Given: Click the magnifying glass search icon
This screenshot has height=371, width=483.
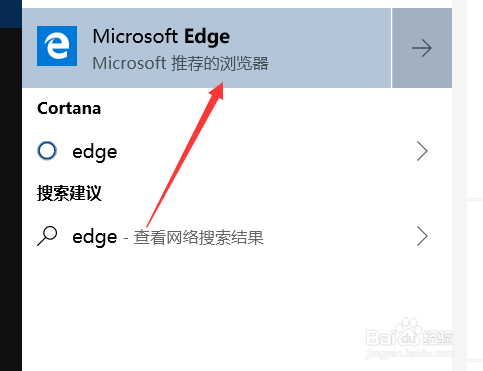Looking at the screenshot, I should tap(47, 236).
